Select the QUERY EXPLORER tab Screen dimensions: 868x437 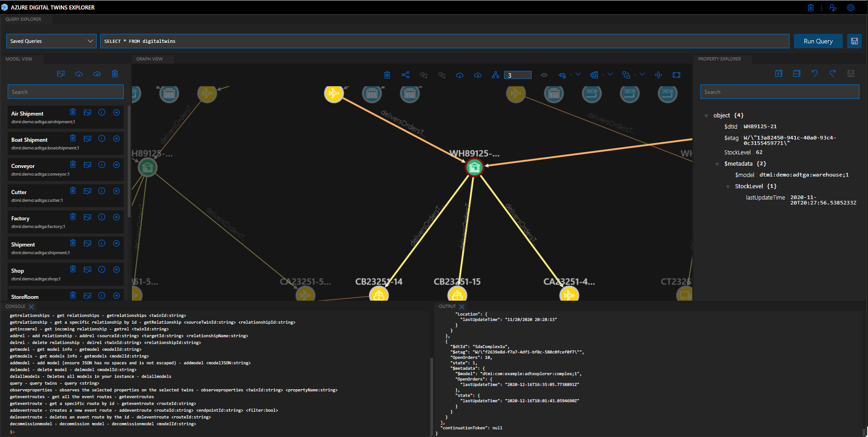point(23,19)
